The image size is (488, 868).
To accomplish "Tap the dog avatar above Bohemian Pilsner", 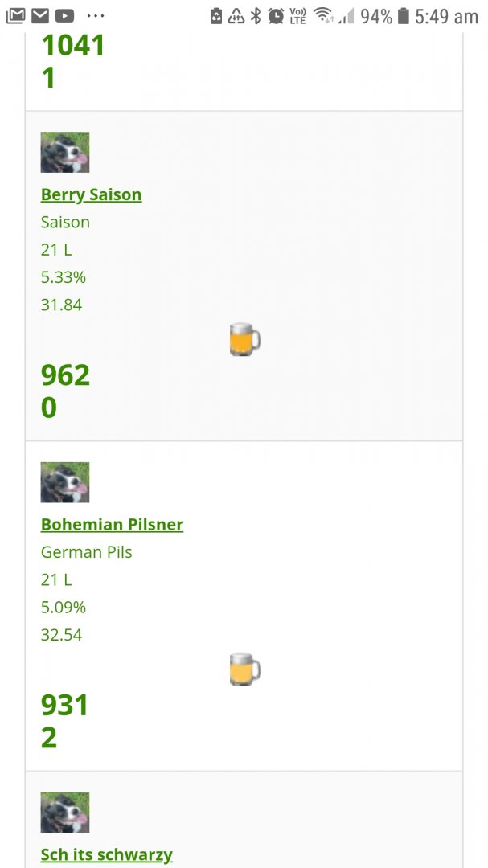I will click(x=65, y=482).
